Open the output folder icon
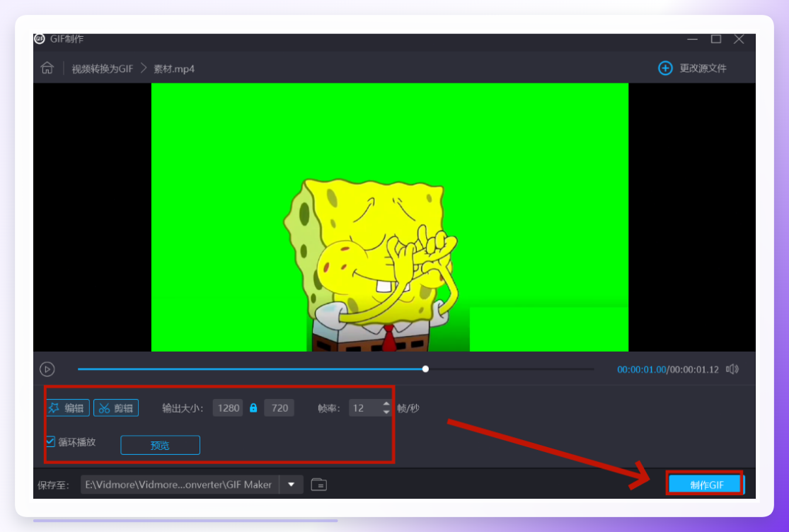 (319, 484)
